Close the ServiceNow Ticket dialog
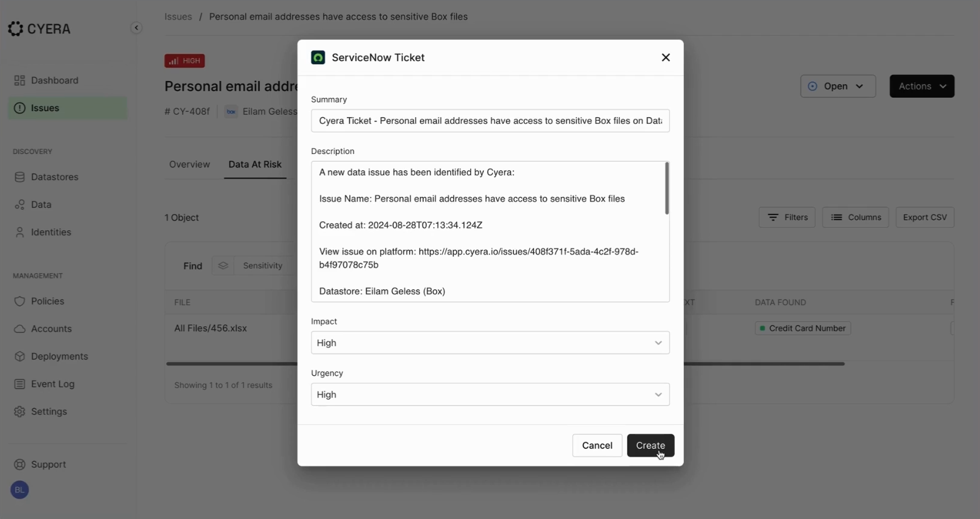This screenshot has height=519, width=980. click(666, 57)
